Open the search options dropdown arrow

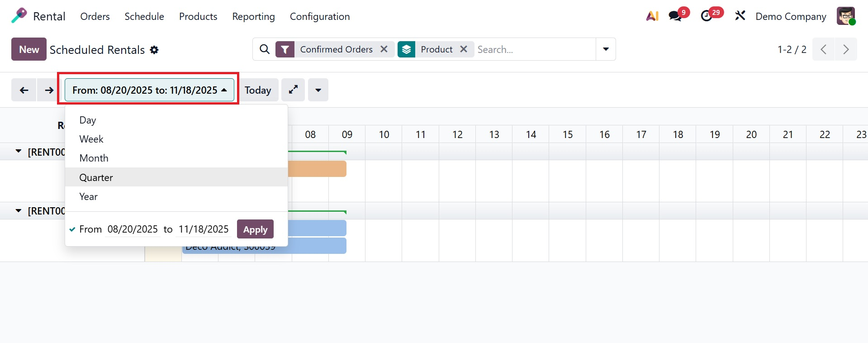pyautogui.click(x=606, y=49)
